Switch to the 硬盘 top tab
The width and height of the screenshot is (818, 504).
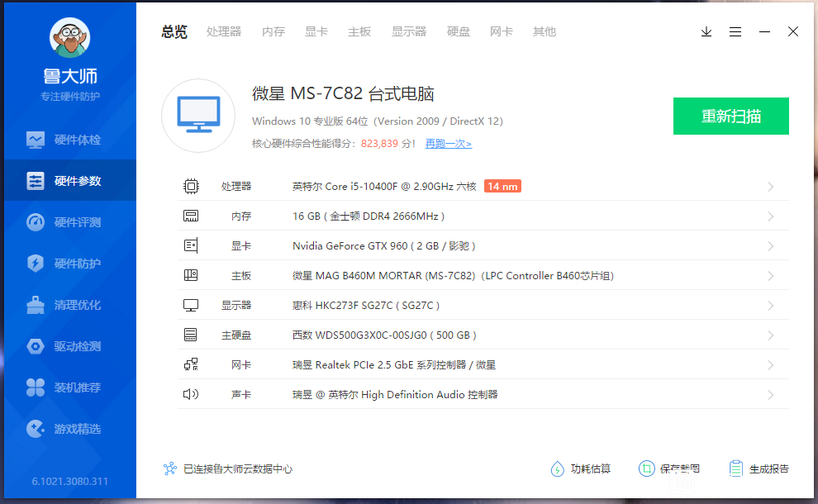459,32
